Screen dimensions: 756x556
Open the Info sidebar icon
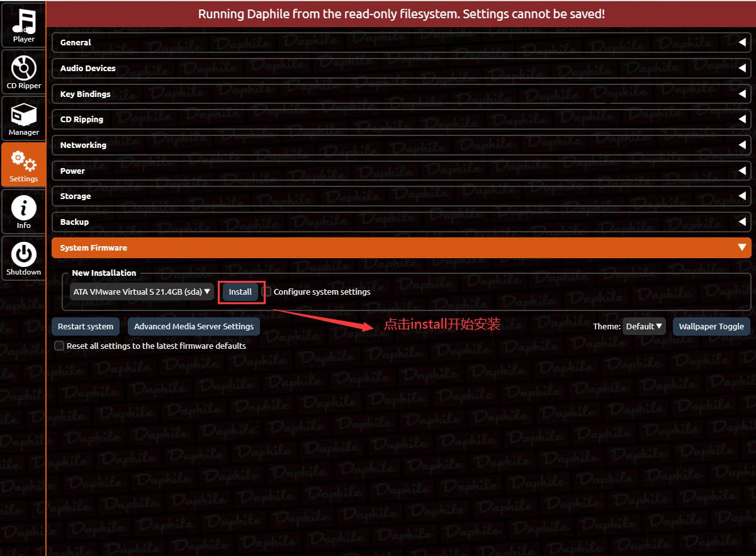[x=23, y=212]
